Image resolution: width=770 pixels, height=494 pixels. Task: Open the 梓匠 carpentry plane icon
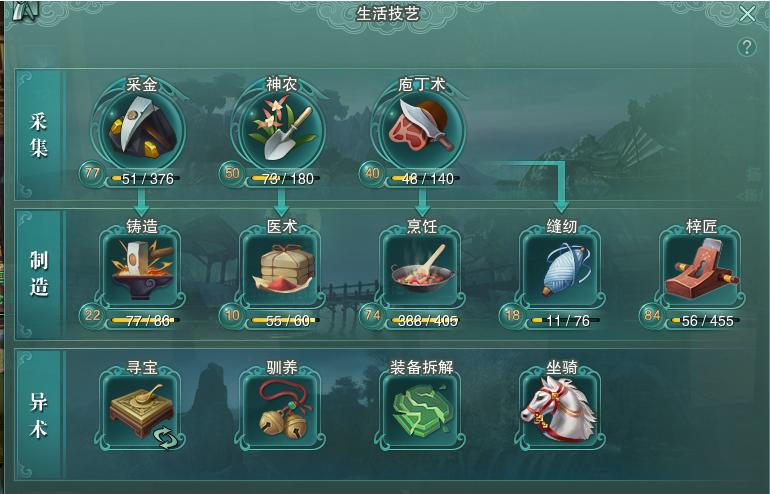(x=701, y=270)
